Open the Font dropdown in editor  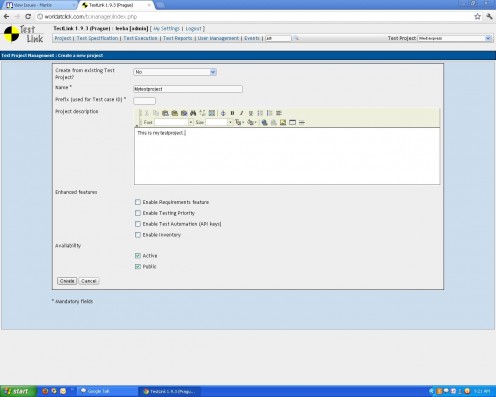click(174, 122)
